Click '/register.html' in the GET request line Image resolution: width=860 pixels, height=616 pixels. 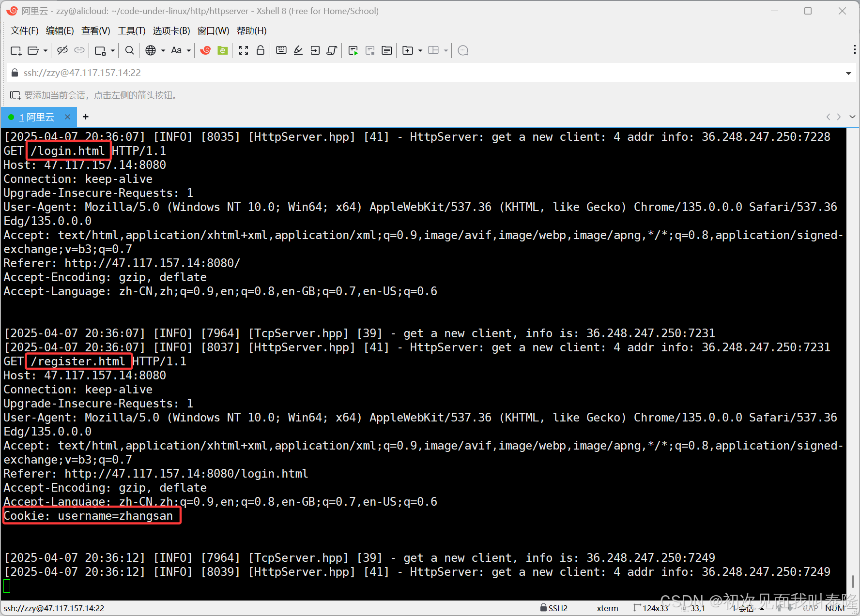(78, 361)
